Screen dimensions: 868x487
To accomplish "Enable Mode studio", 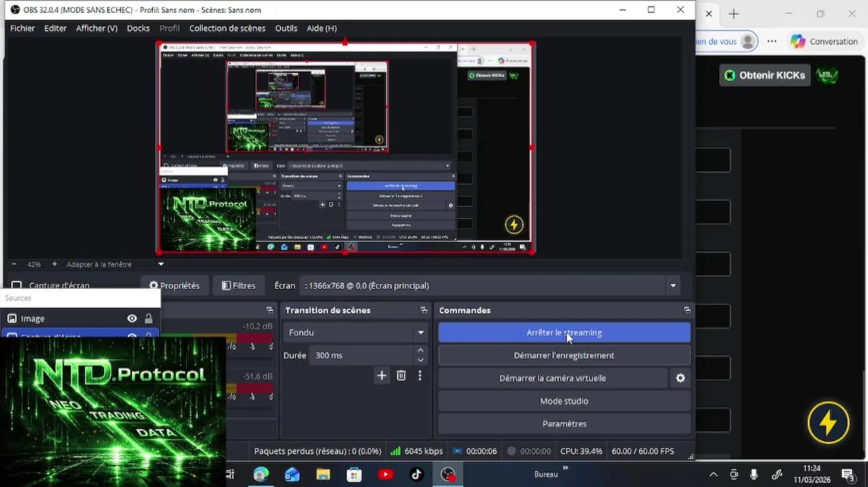I will coord(564,401).
